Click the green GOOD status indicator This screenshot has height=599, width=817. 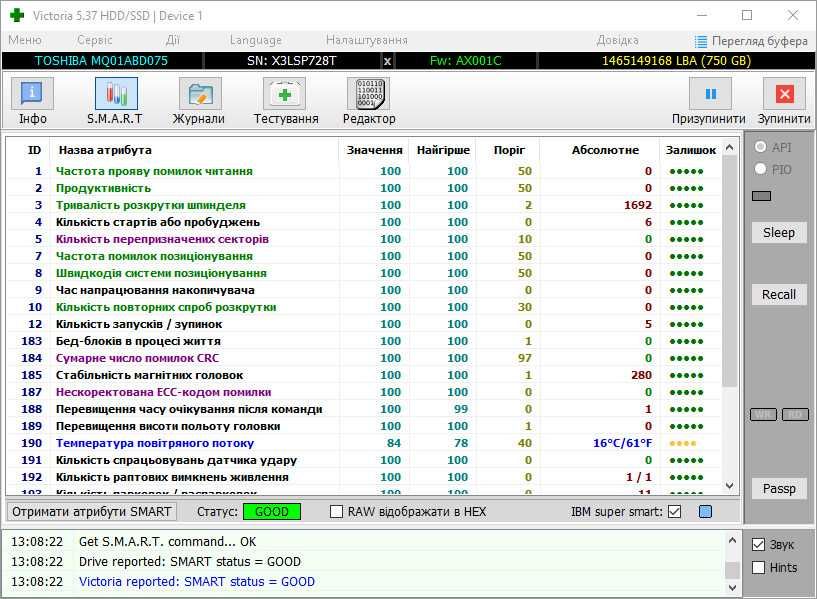272,512
